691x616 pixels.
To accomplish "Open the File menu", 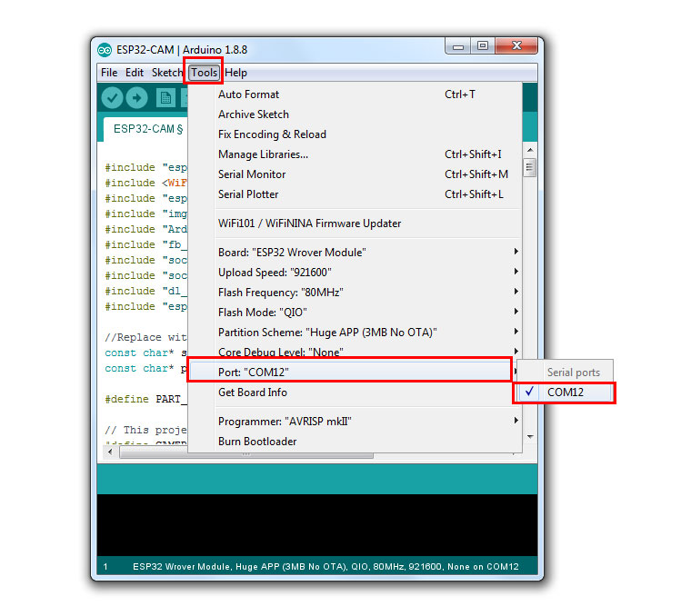I will pos(109,73).
